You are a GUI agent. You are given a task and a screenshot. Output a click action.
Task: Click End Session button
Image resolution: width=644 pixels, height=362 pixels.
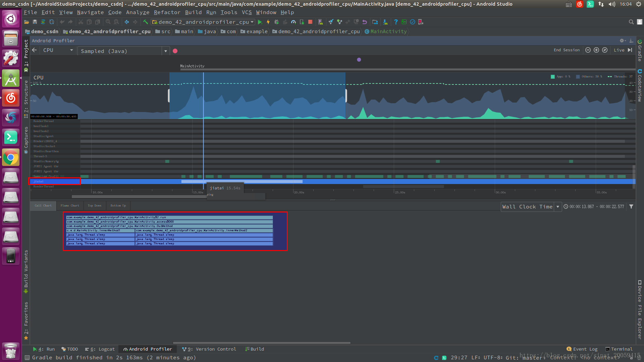click(x=567, y=50)
